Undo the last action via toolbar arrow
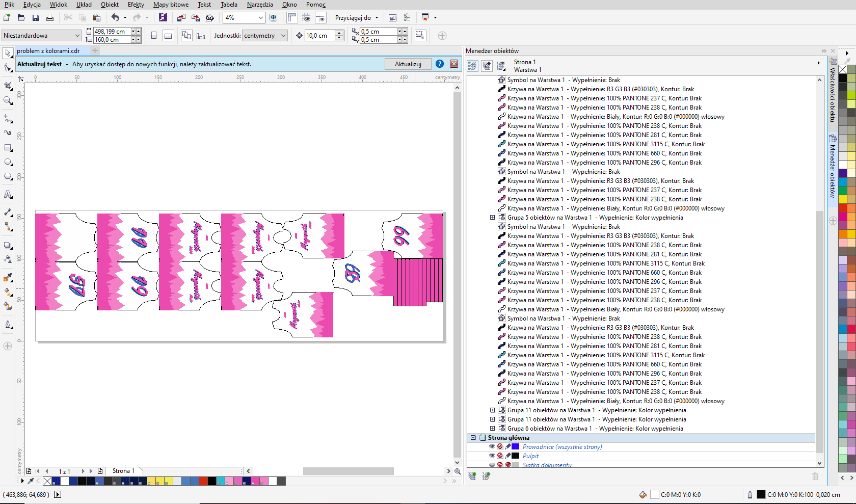Screen dimensions: 856x504 pyautogui.click(x=115, y=18)
